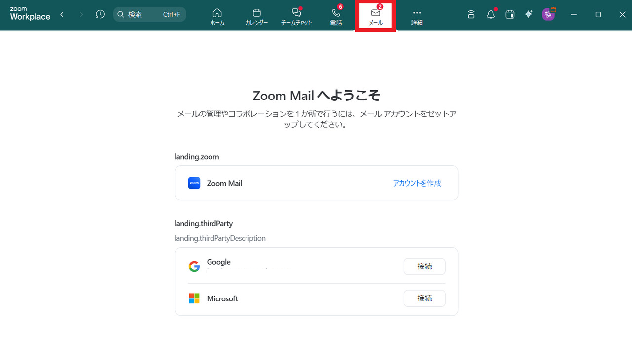Viewport: 632px width, 364px height.
Task: Open the profile avatar menu
Action: pos(548,14)
